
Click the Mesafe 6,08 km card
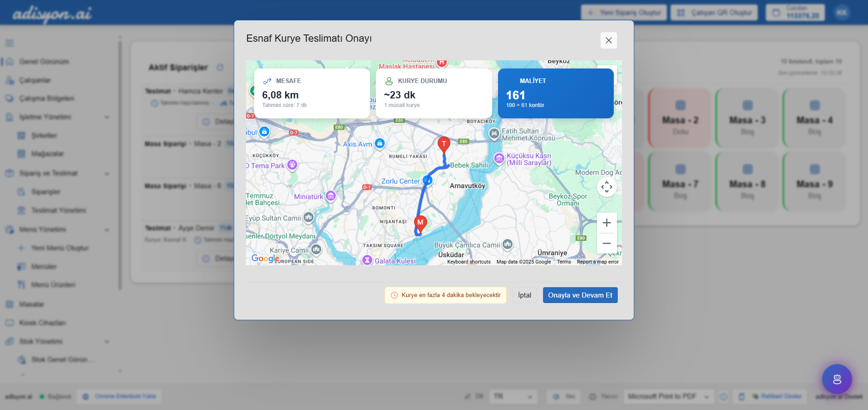[312, 93]
